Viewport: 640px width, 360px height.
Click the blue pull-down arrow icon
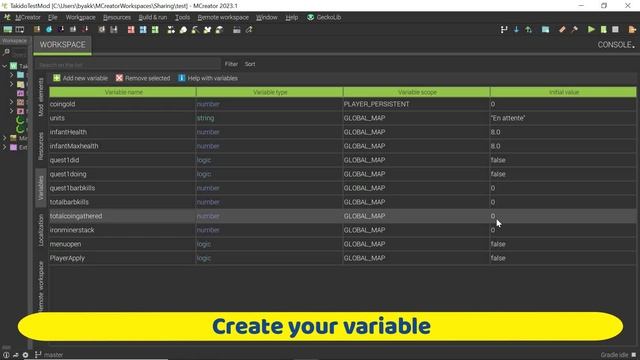[x=516, y=29]
